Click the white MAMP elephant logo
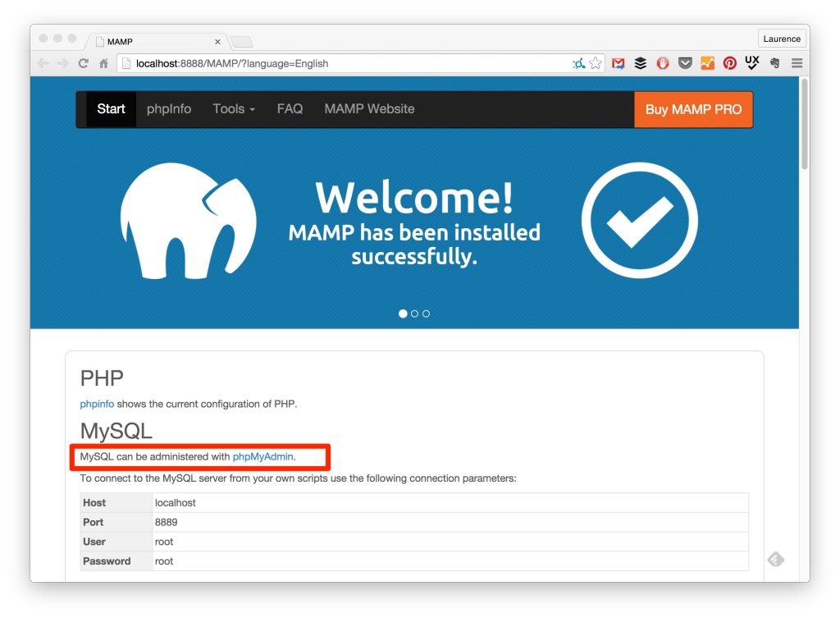The image size is (840, 618). coord(189,221)
